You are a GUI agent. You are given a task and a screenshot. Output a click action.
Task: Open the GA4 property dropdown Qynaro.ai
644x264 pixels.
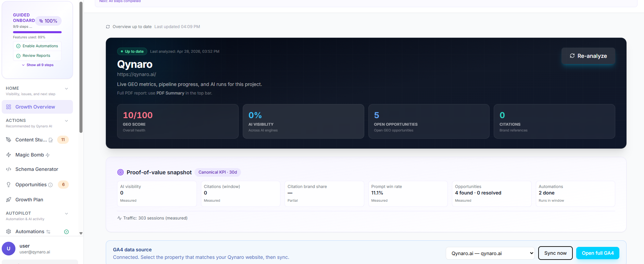point(490,253)
